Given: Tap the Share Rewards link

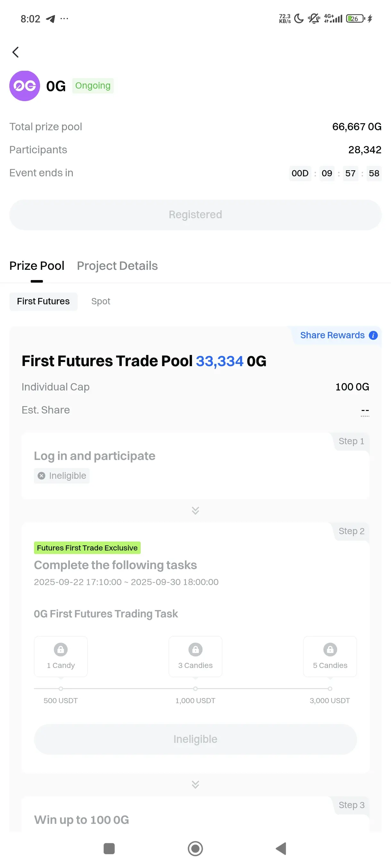Looking at the screenshot, I should coord(332,335).
